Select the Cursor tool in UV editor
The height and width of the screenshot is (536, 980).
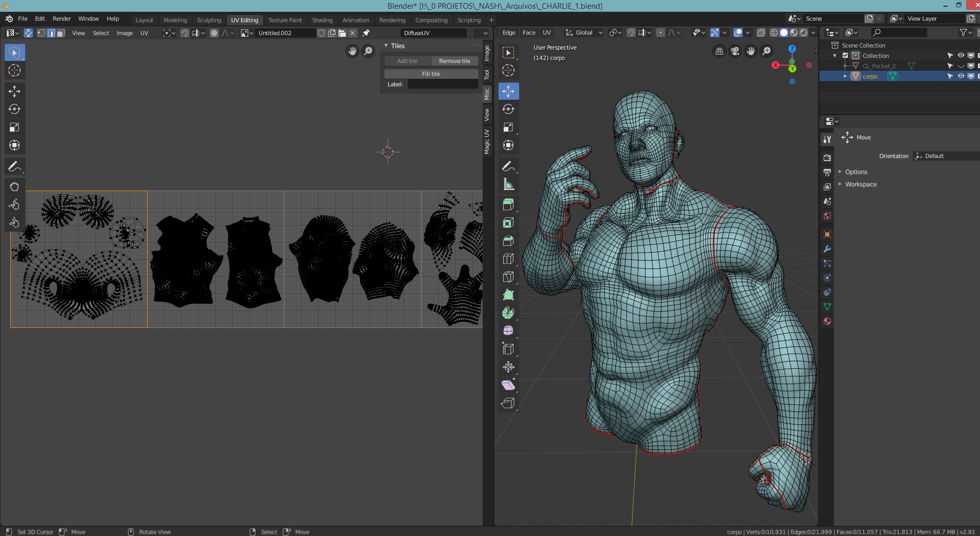click(x=14, y=70)
